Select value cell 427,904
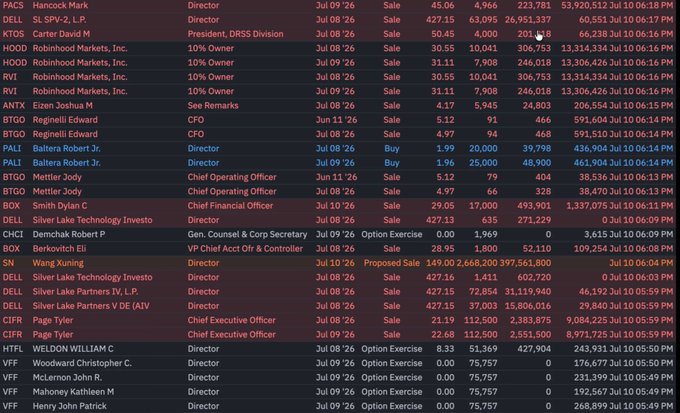 click(x=534, y=349)
